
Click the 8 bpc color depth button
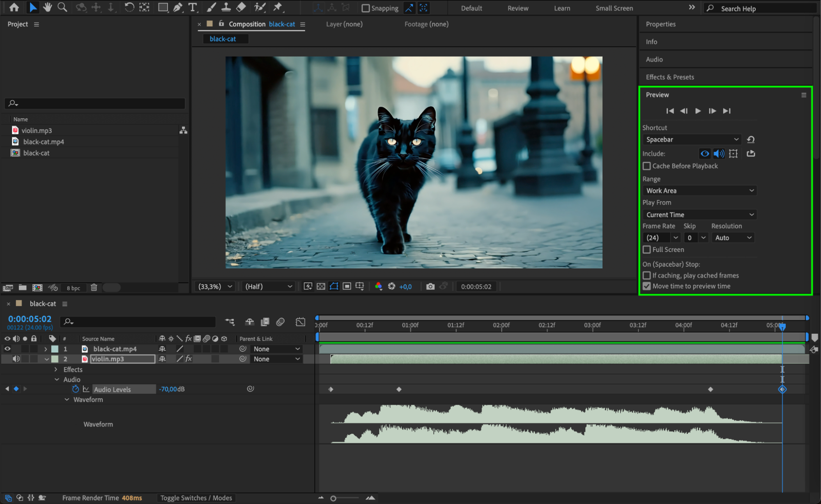[x=74, y=288]
